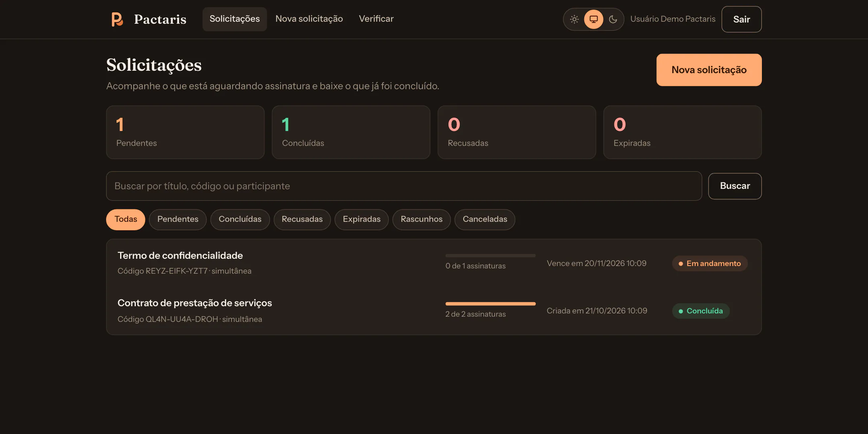Open Contrato de prestação de serviços request
This screenshot has height=434, width=868.
point(434,311)
